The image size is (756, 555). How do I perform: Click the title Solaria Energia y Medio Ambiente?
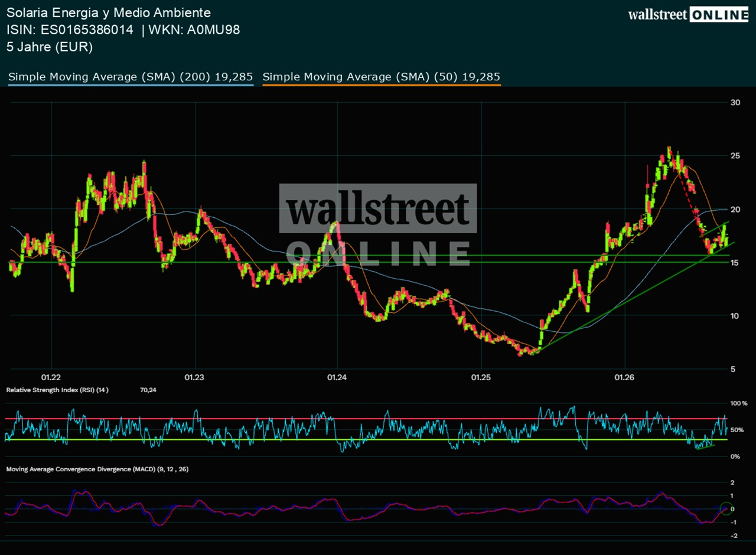coord(109,12)
